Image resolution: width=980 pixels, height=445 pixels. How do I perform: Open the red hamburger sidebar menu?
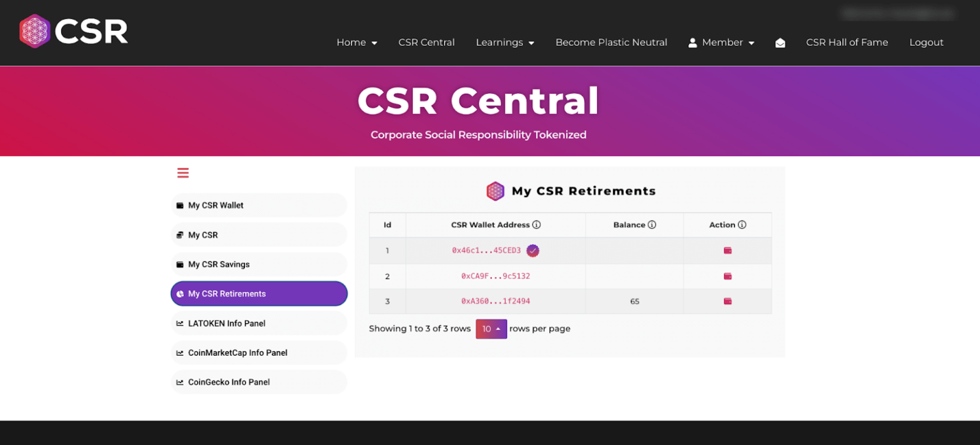click(183, 173)
